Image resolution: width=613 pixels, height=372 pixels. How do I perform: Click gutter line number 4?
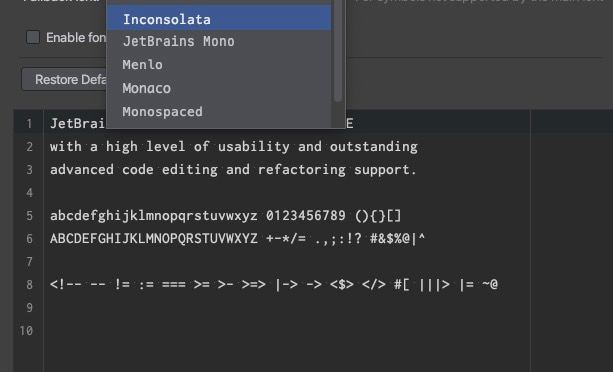(x=29, y=193)
